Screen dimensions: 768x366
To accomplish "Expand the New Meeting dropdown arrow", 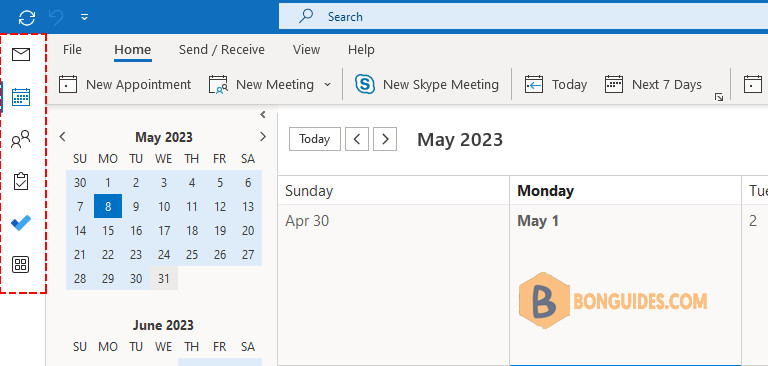I will 327,84.
